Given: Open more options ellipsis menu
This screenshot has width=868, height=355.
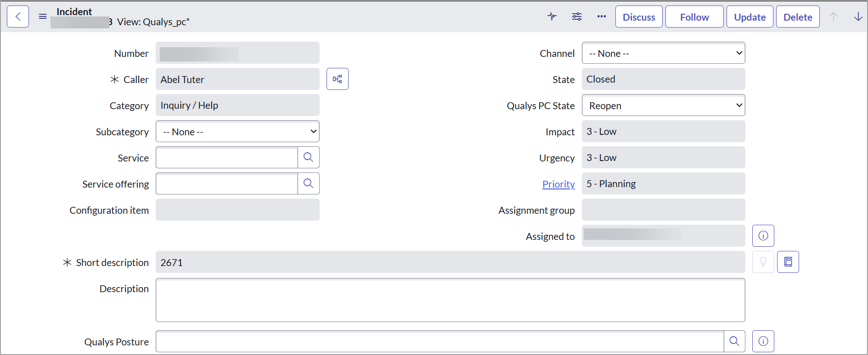Looking at the screenshot, I should 602,17.
